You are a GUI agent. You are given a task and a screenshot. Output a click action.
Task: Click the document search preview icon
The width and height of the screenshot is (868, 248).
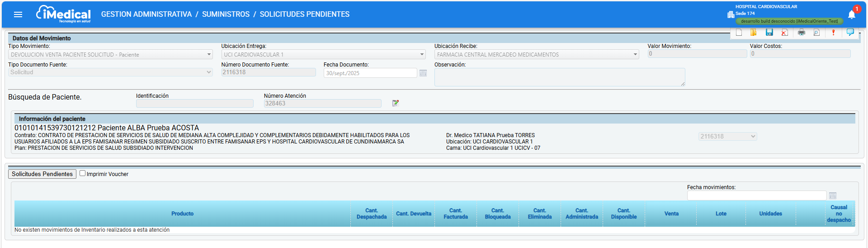point(816,33)
